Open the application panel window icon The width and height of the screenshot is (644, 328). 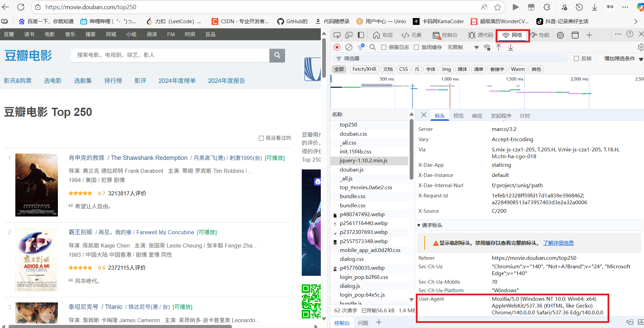575,35
